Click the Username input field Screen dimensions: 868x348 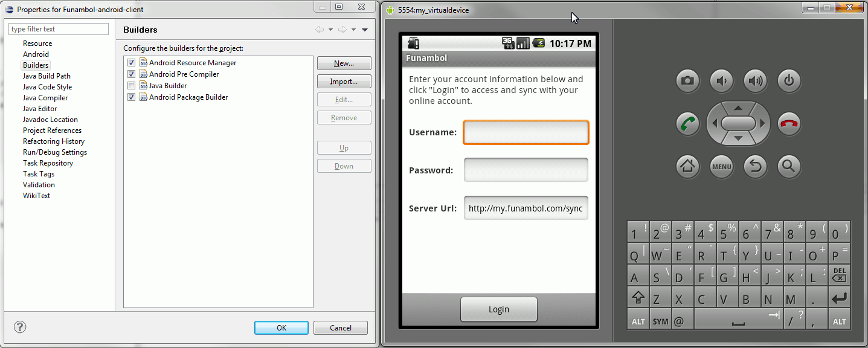(526, 132)
